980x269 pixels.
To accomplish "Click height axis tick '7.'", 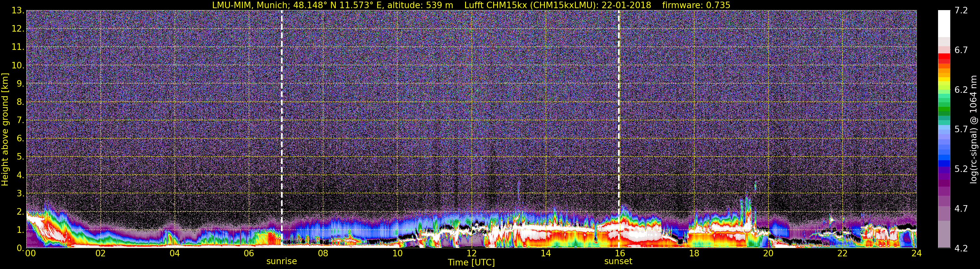I will [x=20, y=120].
